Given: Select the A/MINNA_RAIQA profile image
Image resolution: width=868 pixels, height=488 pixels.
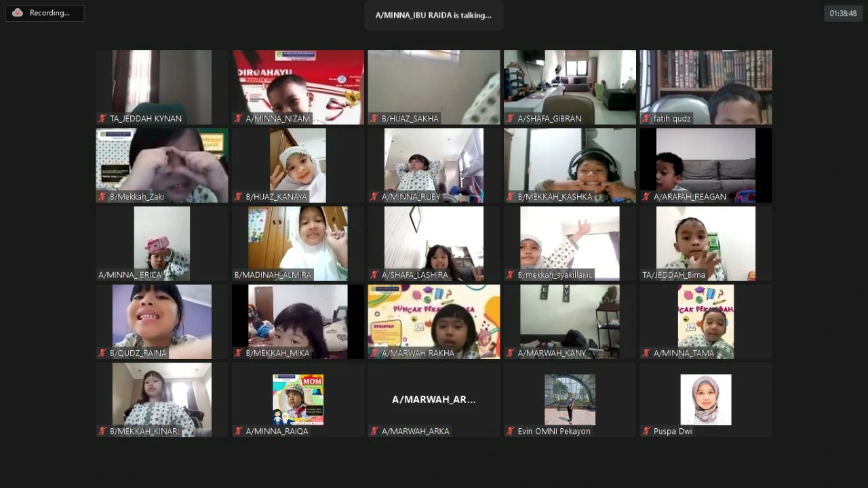Looking at the screenshot, I should coord(298,399).
